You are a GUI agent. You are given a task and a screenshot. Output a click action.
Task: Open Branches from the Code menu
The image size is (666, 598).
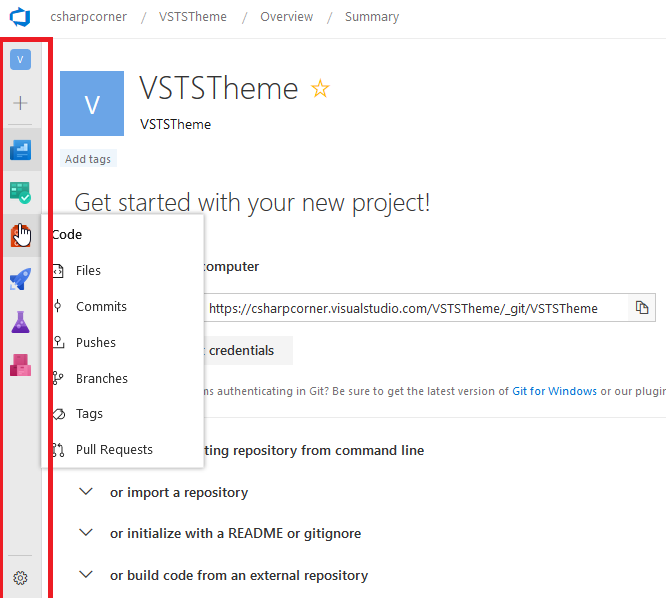tap(102, 379)
